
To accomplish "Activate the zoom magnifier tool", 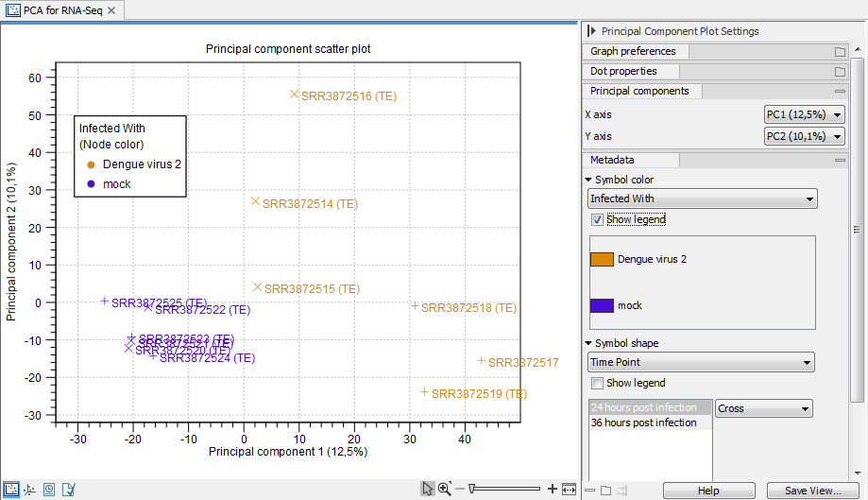I will click(444, 489).
